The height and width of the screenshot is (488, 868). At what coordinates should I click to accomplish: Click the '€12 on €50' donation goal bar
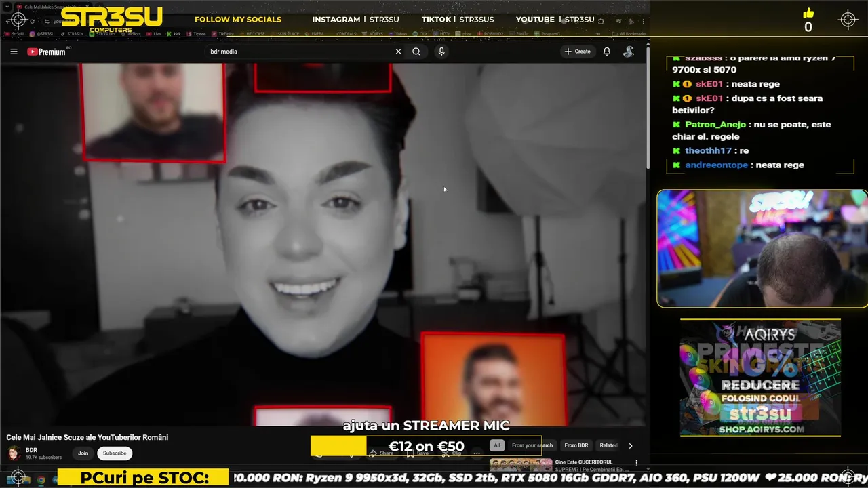[x=426, y=446]
